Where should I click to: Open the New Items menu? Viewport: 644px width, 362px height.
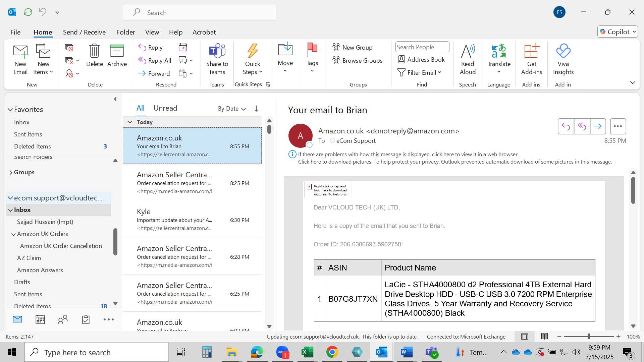tap(43, 60)
